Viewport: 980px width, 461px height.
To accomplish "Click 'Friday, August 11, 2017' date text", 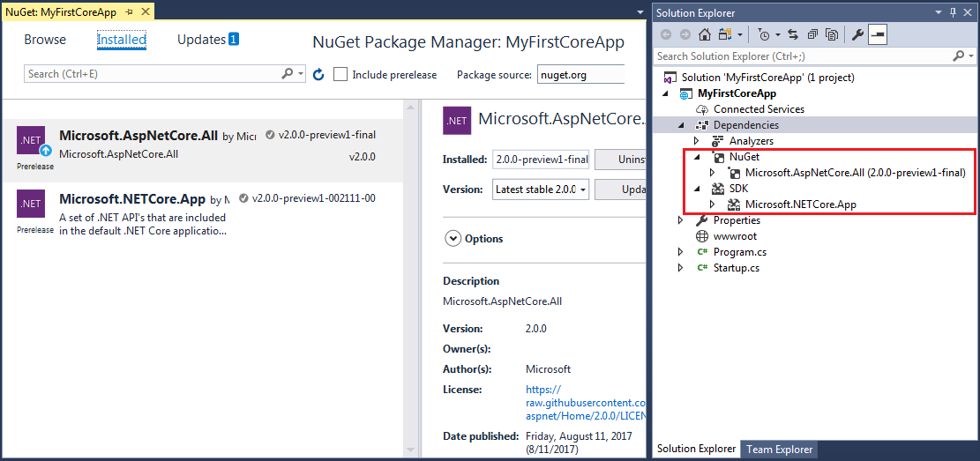I will (x=579, y=435).
